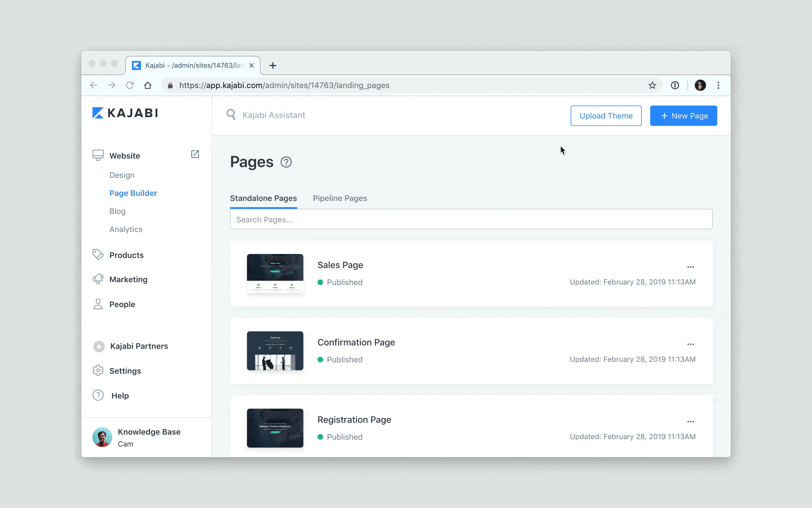Open the Website monitor icon
The height and width of the screenshot is (508, 812).
pos(98,155)
